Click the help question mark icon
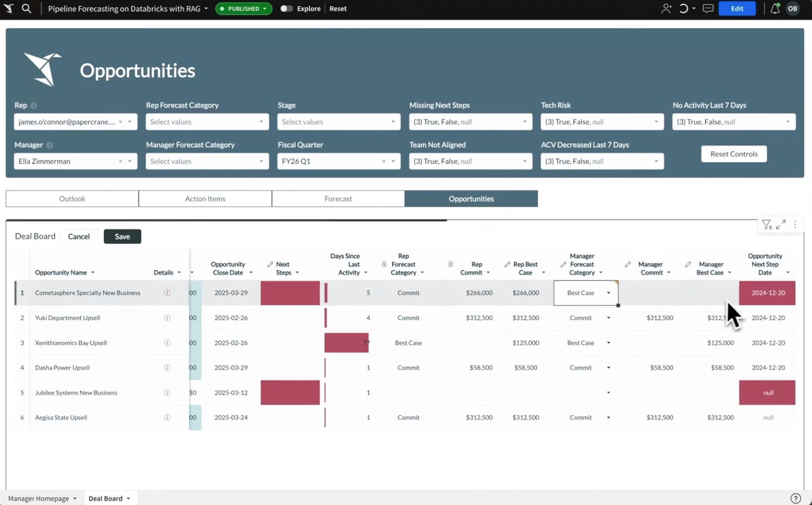Viewport: 812px width, 505px height. point(795,498)
